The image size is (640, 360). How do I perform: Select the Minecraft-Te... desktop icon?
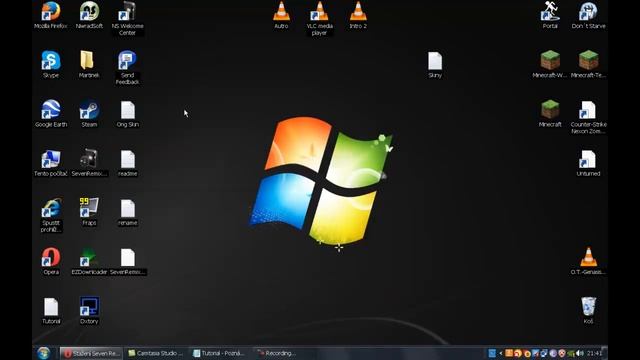point(588,64)
